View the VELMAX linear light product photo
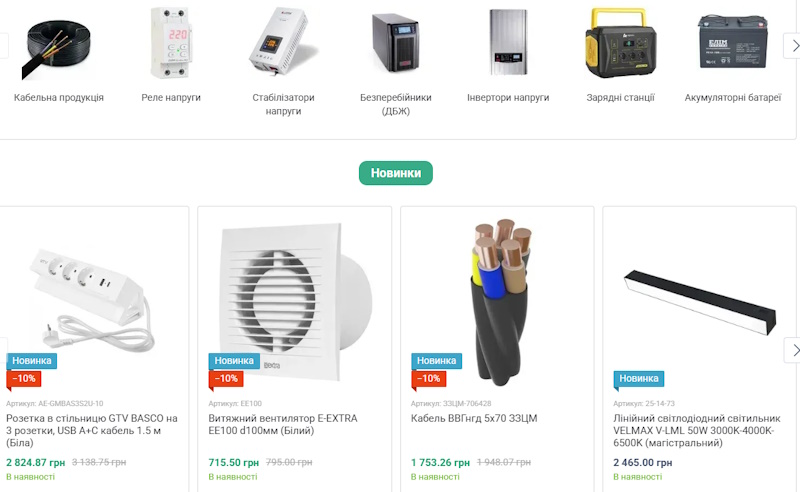Screen dimensions: 800x492 (x=700, y=302)
